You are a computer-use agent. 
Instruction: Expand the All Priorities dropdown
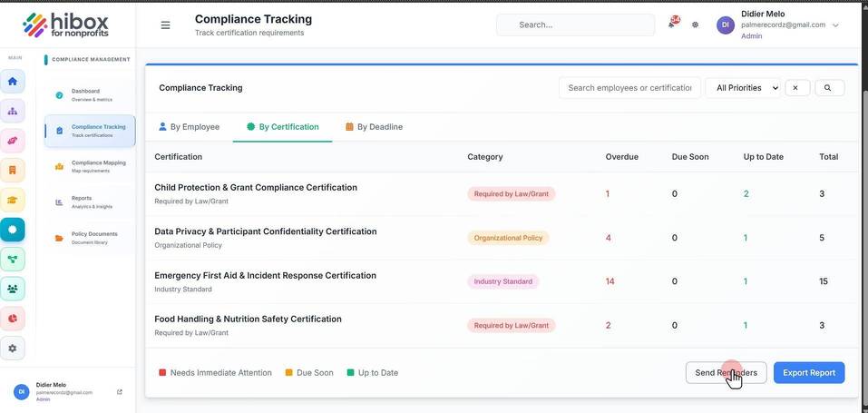[742, 87]
